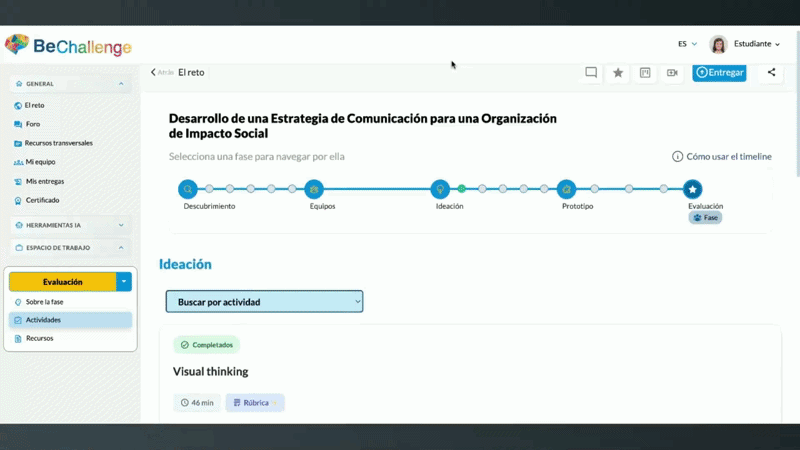Select the Prototipo phase node
800x450 pixels.
pyautogui.click(x=566, y=189)
